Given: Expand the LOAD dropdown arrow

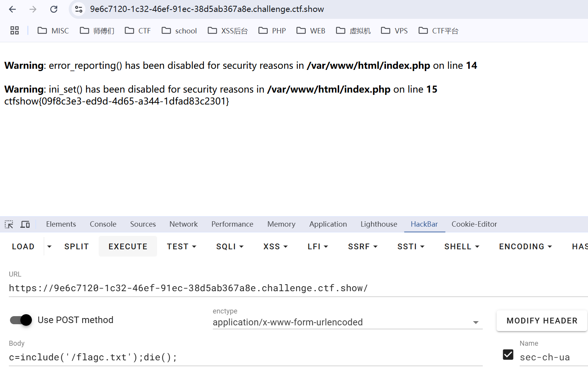Looking at the screenshot, I should (x=49, y=247).
